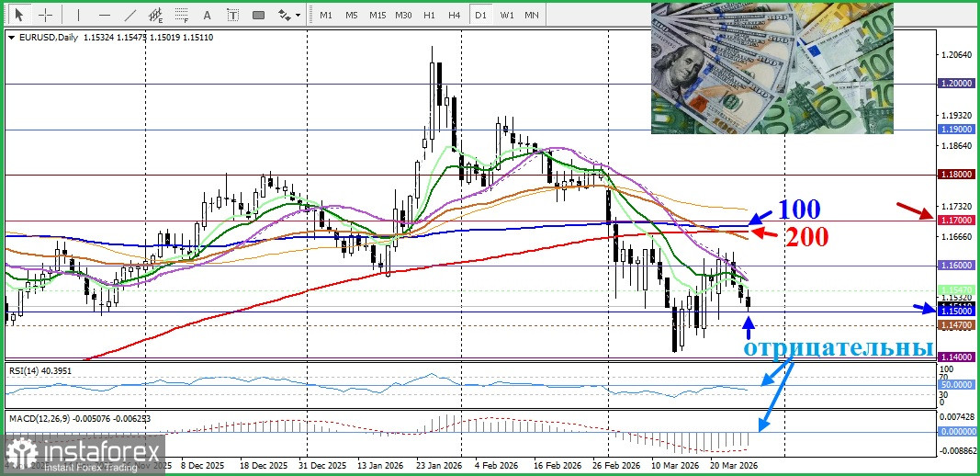Switch to M15 timeframe

point(377,15)
